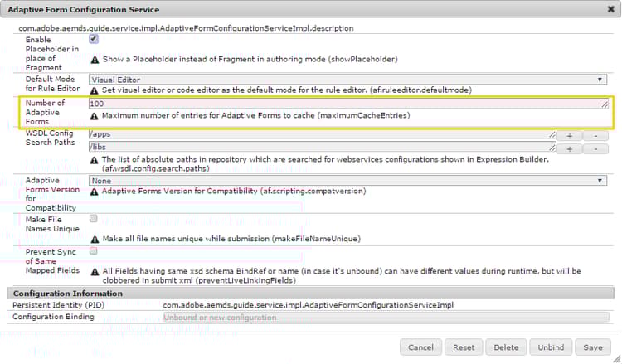Viewport: 622px width, 364px height.
Task: Click the Unbind button
Action: [x=551, y=347]
